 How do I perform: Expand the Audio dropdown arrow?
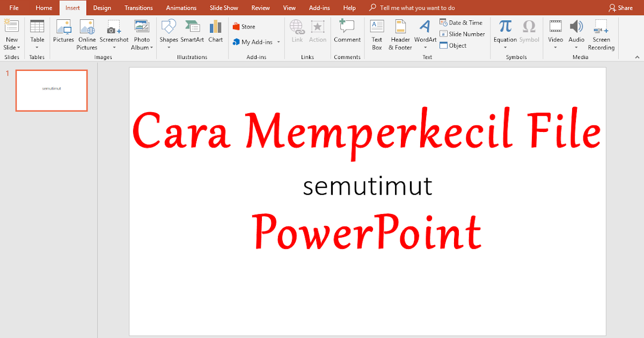pyautogui.click(x=576, y=48)
